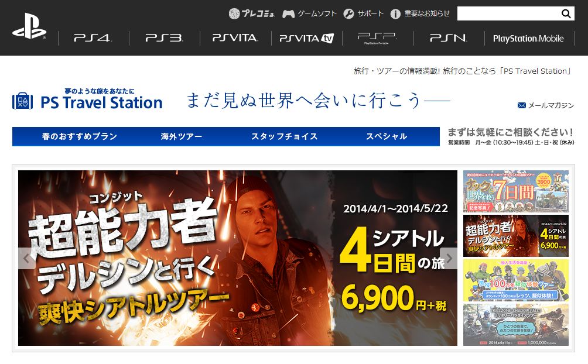588x364 pixels.
Task: Select the PS4 navigation item
Action: (x=93, y=38)
